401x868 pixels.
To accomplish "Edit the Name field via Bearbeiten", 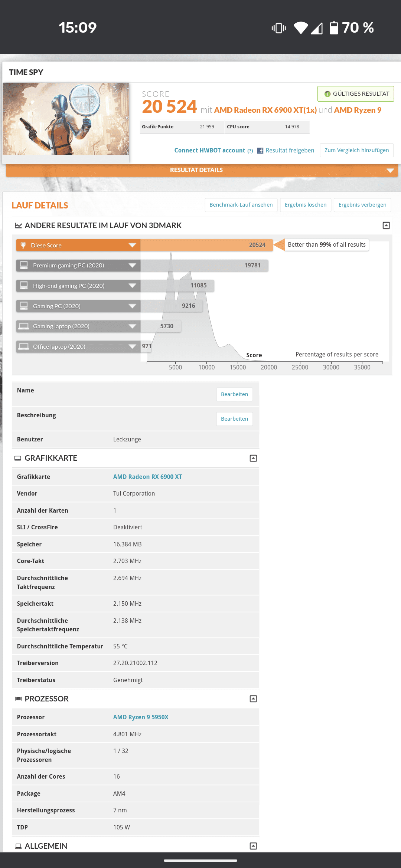I will (x=235, y=394).
